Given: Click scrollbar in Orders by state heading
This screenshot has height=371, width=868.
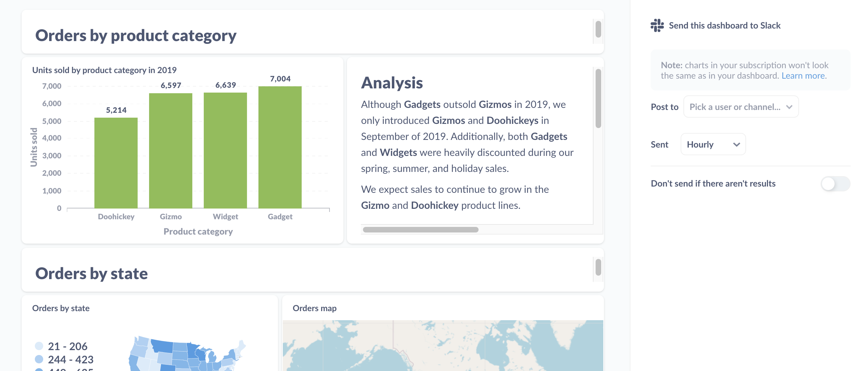Looking at the screenshot, I should click(598, 267).
